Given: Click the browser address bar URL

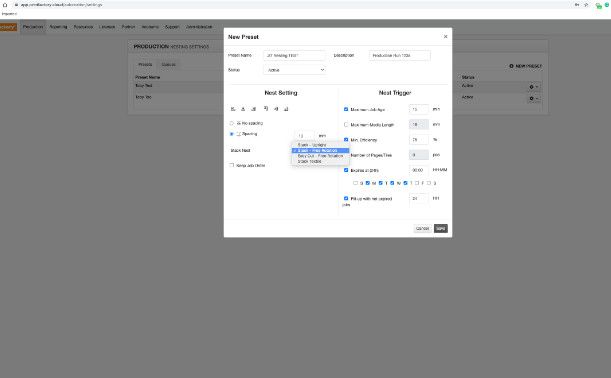Looking at the screenshot, I should [62, 5].
